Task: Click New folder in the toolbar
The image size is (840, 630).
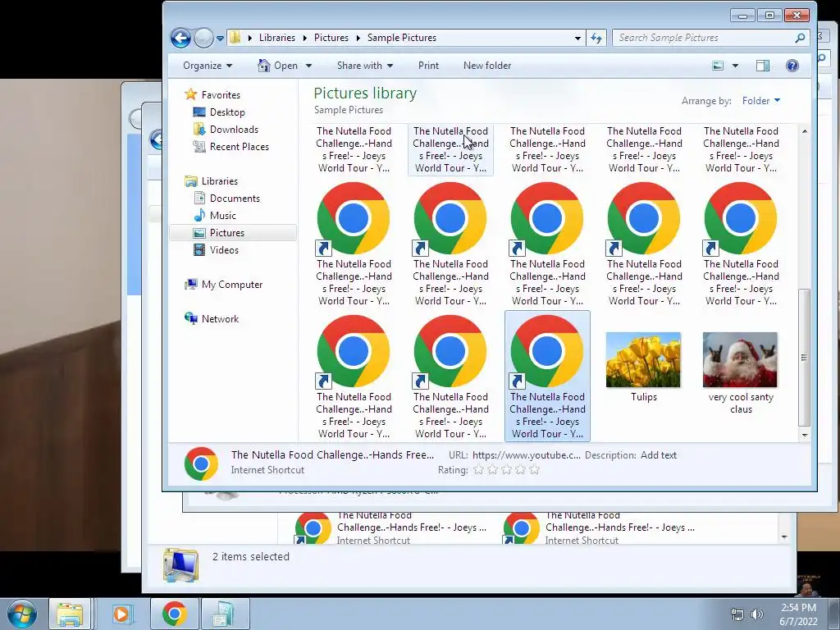Action: pos(487,66)
